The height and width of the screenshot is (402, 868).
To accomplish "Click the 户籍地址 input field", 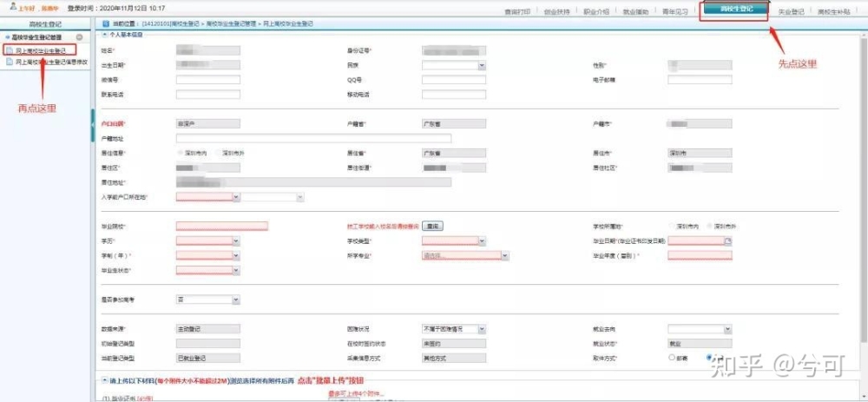I will tap(313, 138).
